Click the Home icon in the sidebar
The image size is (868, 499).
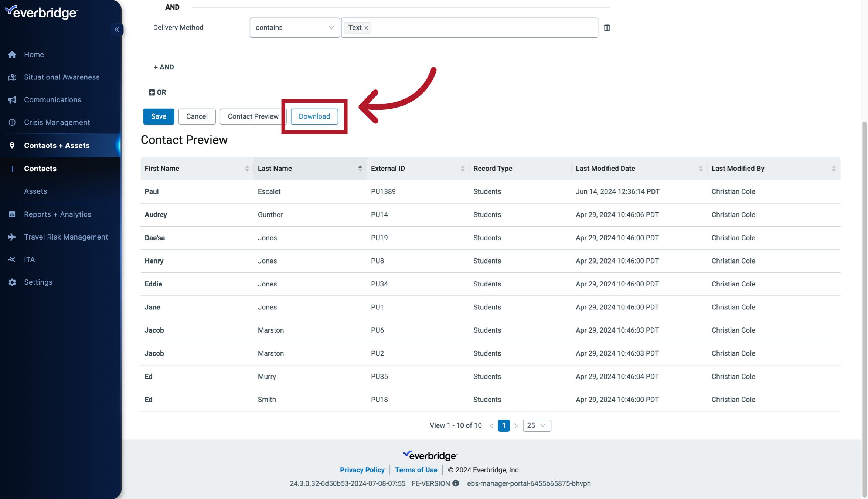pyautogui.click(x=12, y=54)
